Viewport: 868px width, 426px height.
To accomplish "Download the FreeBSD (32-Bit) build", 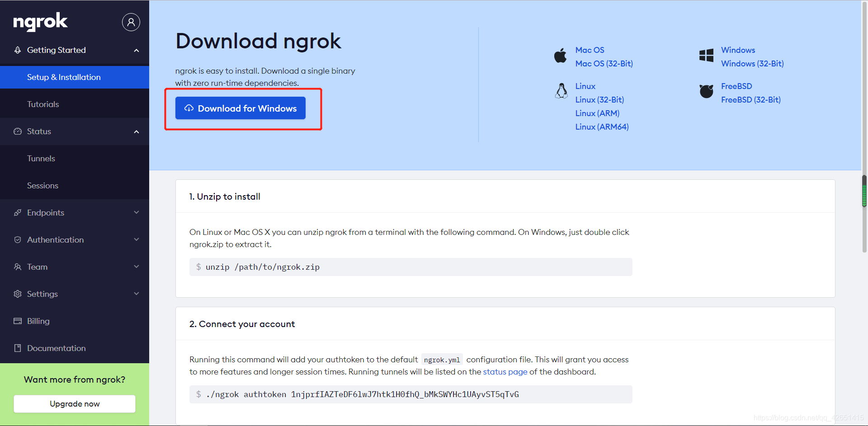I will [x=751, y=100].
